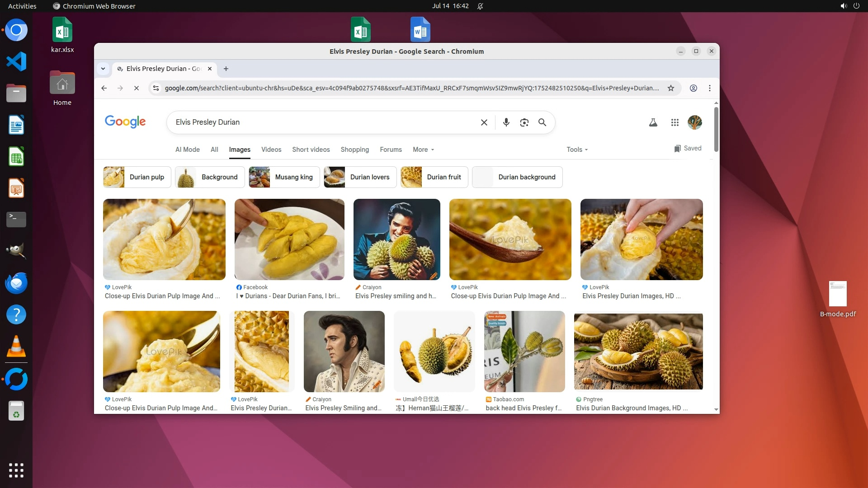868x488 pixels.
Task: Open Google Lens search by image
Action: point(524,122)
